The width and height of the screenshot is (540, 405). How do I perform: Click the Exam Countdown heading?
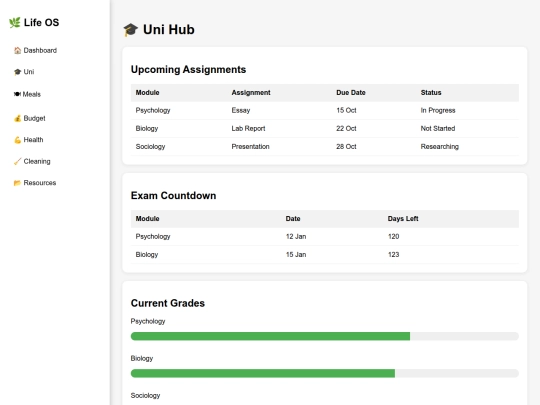point(174,196)
